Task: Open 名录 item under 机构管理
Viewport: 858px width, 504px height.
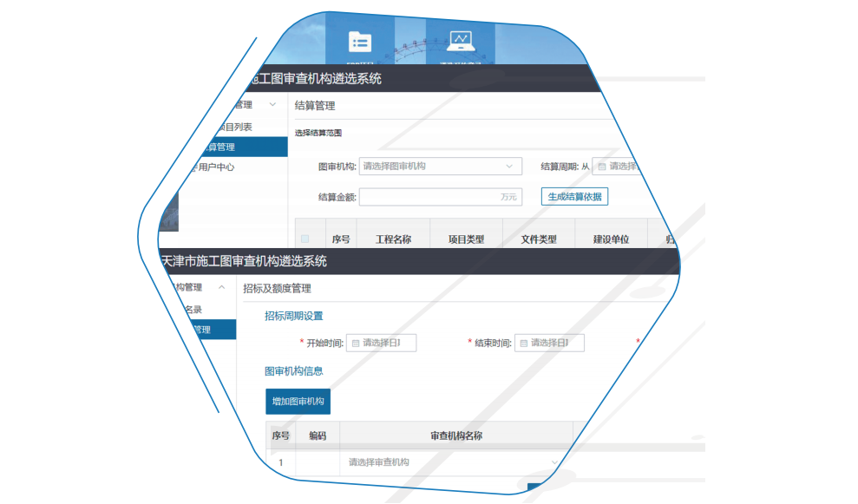Action: (x=192, y=309)
